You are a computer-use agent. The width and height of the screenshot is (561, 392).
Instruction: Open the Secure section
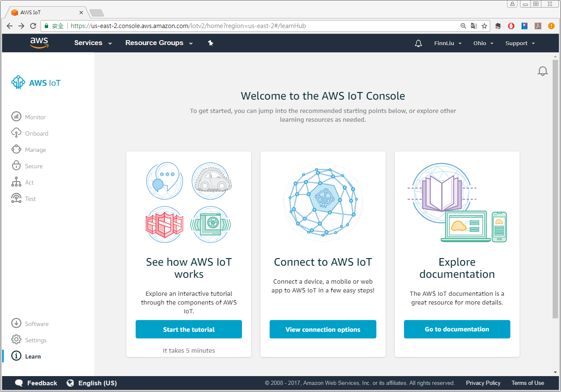34,166
